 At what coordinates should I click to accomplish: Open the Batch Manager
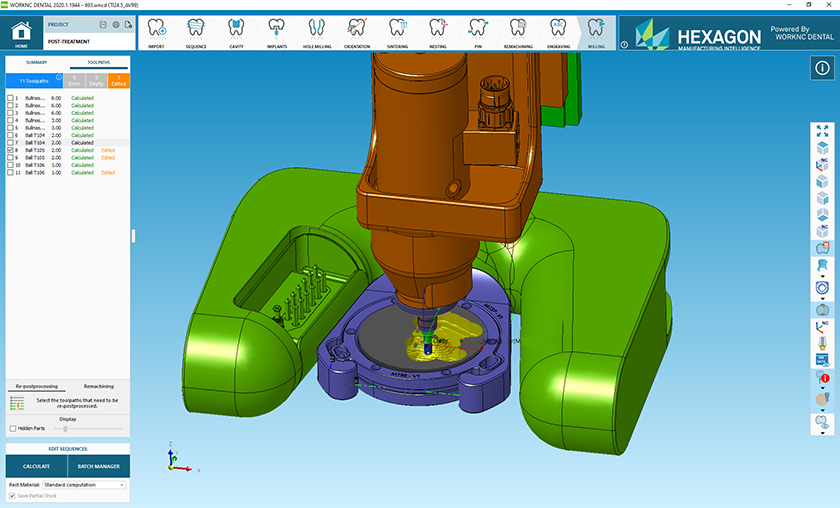pos(98,466)
